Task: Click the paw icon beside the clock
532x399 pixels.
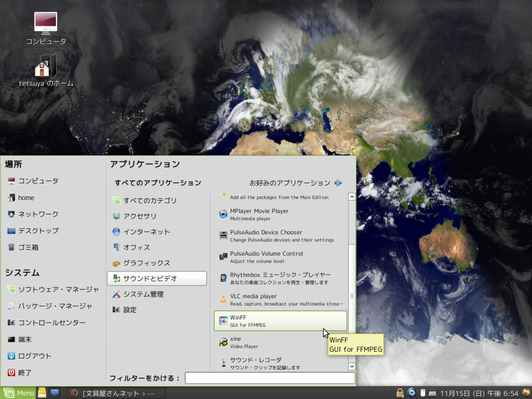Action: point(526,393)
